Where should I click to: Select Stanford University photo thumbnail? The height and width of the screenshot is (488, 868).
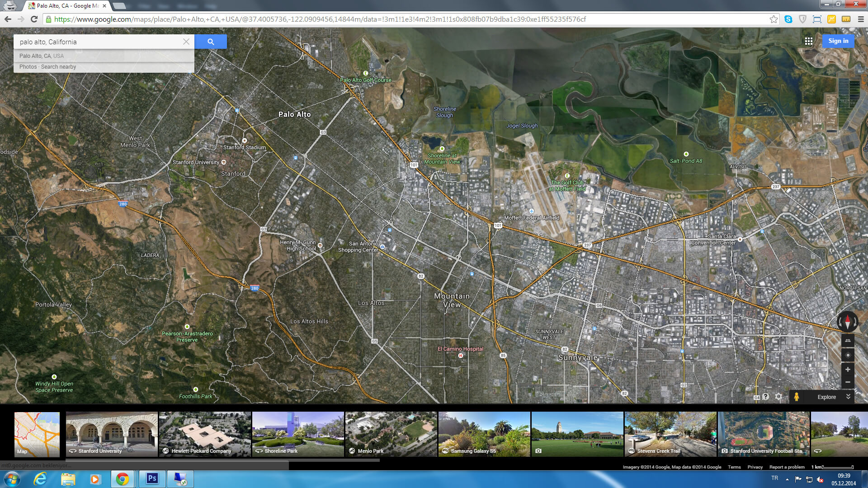tap(112, 434)
